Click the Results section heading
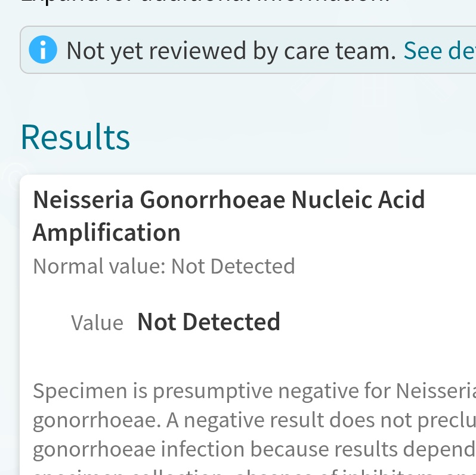Viewport: 476px width, 475px height. click(x=75, y=137)
